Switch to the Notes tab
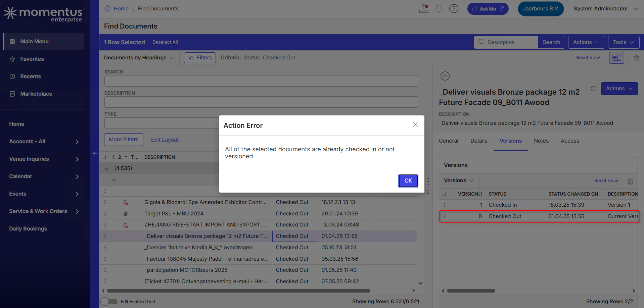Viewport: 644px width, 308px height. point(541,141)
